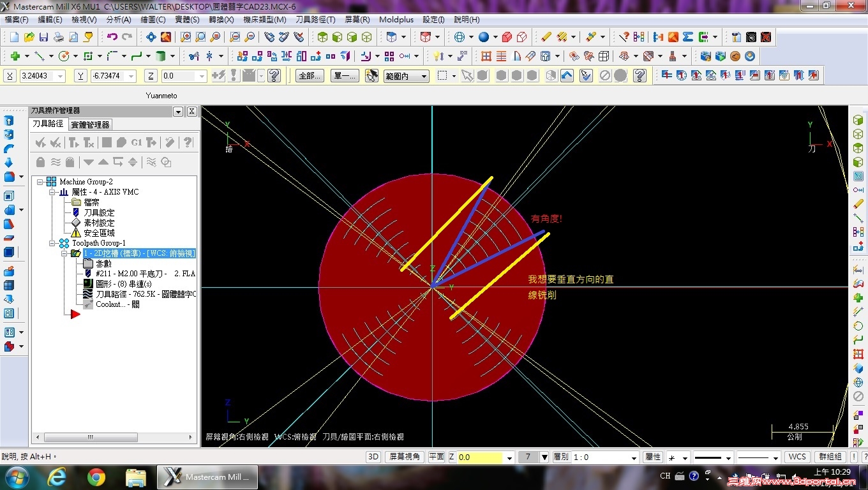Click the grey Redo arrow icon
This screenshot has height=490, width=868.
(x=127, y=37)
